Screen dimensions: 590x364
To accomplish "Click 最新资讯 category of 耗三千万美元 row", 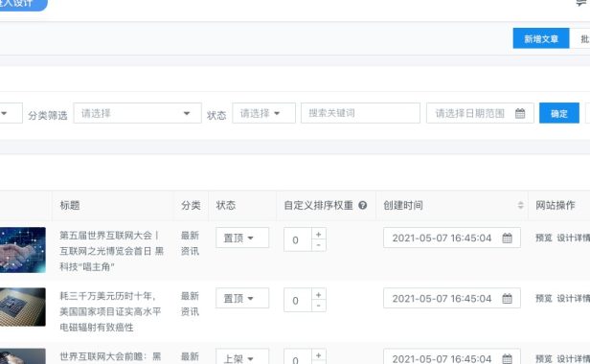I will click(190, 304).
